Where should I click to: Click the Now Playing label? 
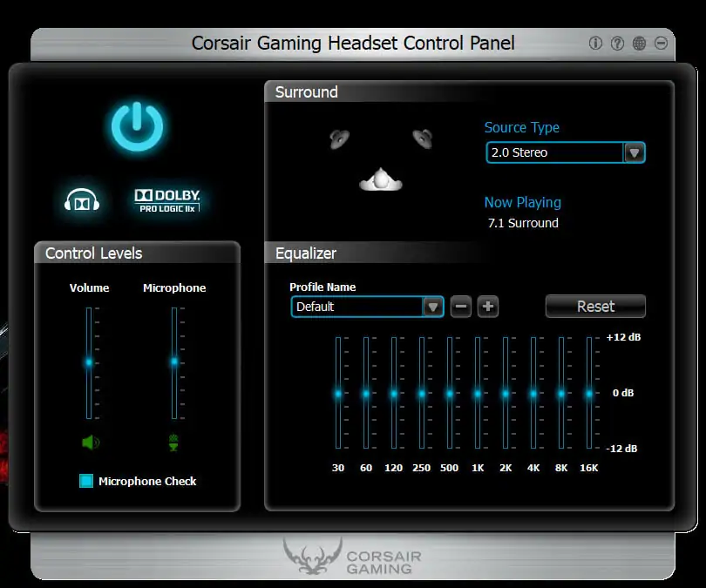pyautogui.click(x=523, y=202)
